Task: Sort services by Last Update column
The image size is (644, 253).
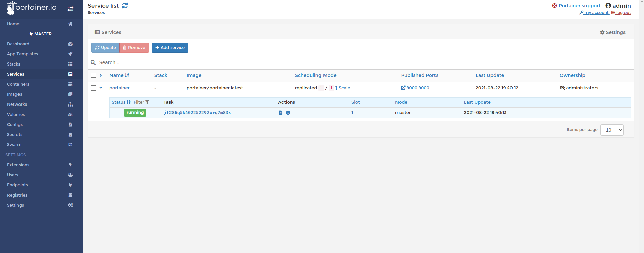Action: tap(490, 75)
